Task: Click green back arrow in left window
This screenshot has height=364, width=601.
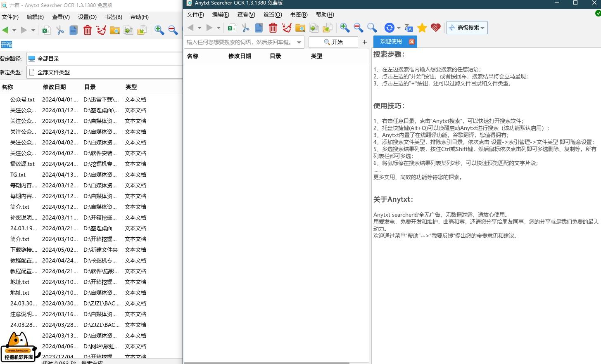Action: pos(5,30)
